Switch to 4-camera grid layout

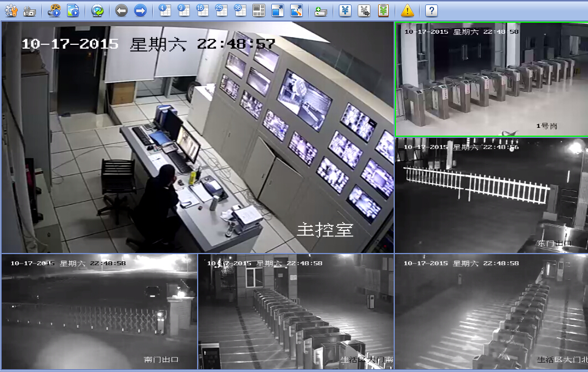(164, 10)
